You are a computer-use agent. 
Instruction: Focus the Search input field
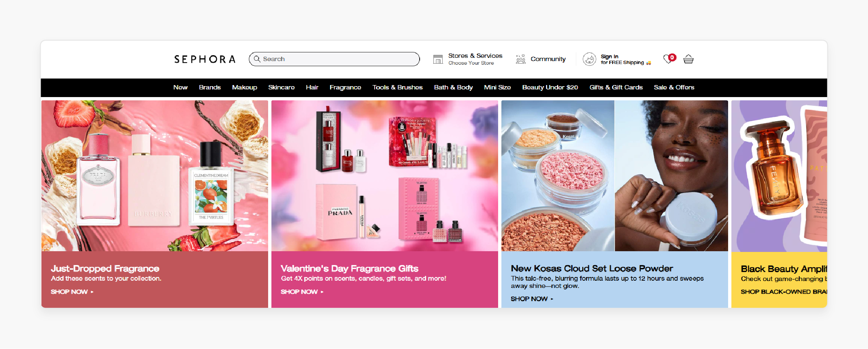pos(334,59)
